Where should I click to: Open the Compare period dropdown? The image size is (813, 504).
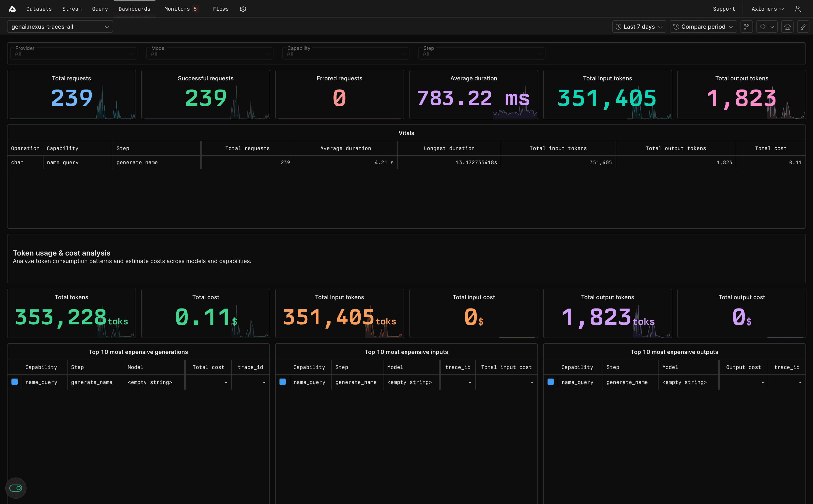point(703,27)
